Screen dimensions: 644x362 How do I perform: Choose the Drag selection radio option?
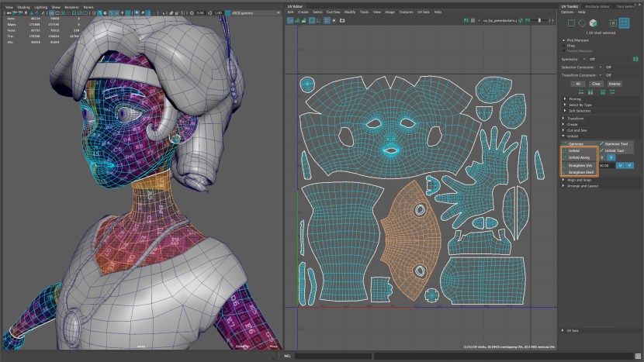tap(564, 44)
